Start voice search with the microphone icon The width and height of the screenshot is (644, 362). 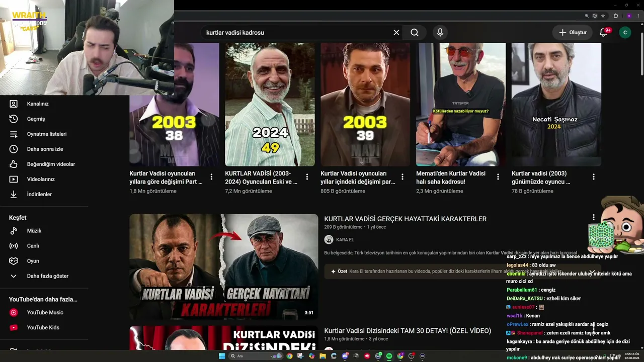pyautogui.click(x=440, y=33)
